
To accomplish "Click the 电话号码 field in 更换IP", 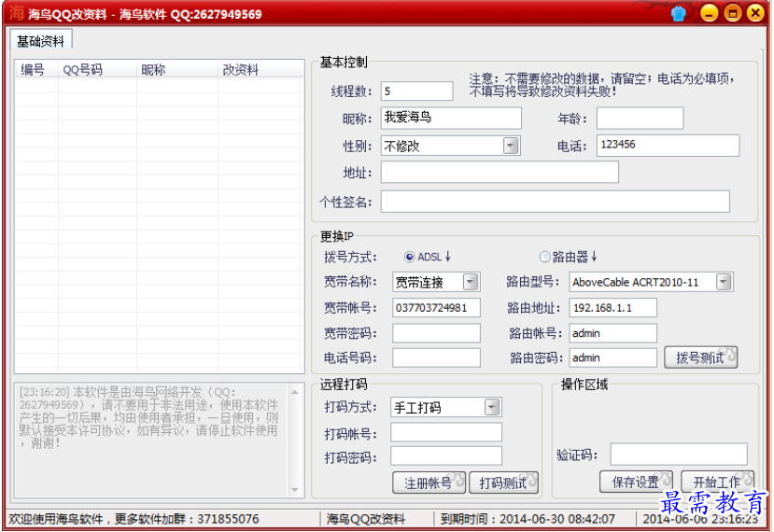I will tap(436, 357).
